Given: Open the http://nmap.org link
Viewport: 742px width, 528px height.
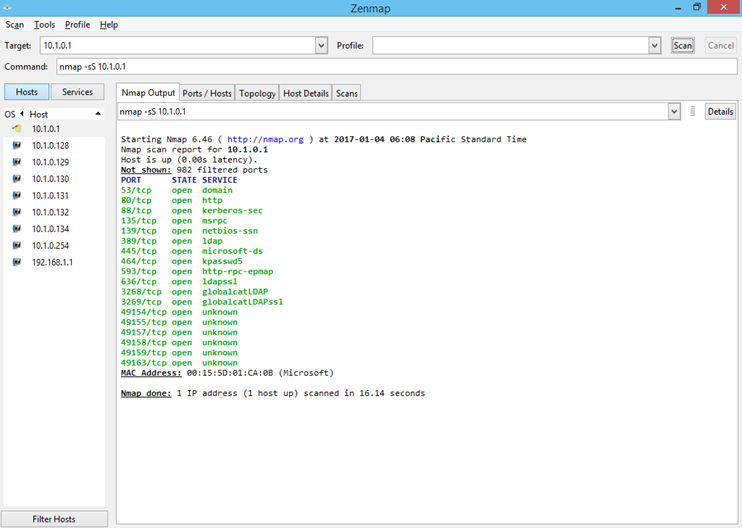Looking at the screenshot, I should (265, 139).
